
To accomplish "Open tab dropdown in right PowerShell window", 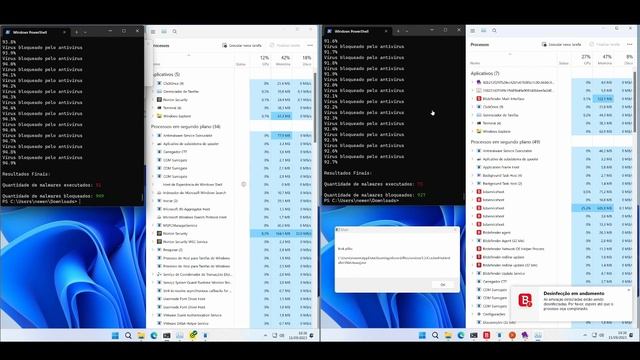I will coord(407,31).
